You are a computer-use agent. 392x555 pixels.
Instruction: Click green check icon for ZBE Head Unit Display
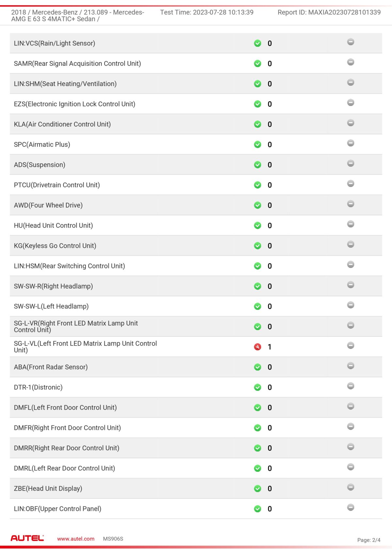point(257,489)
